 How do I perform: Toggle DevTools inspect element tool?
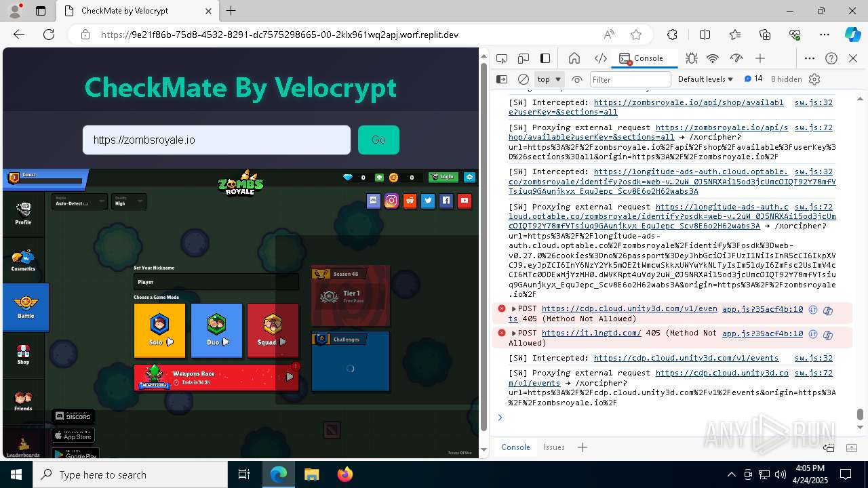(x=501, y=59)
